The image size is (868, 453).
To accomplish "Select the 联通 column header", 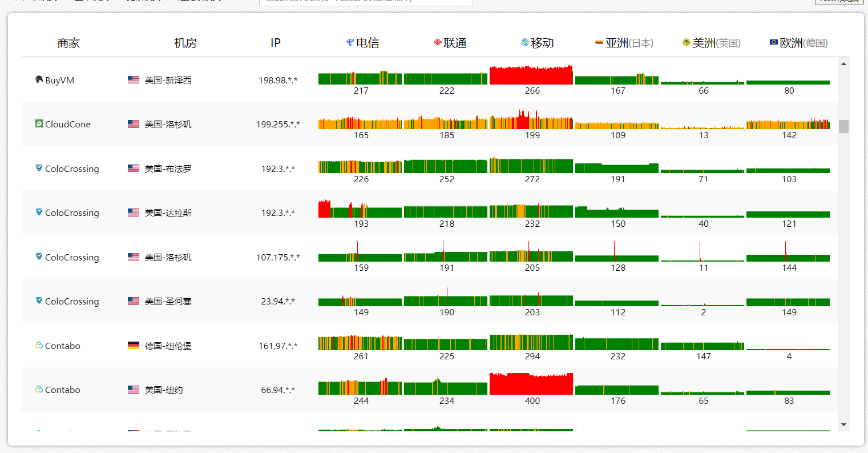I will coord(450,43).
